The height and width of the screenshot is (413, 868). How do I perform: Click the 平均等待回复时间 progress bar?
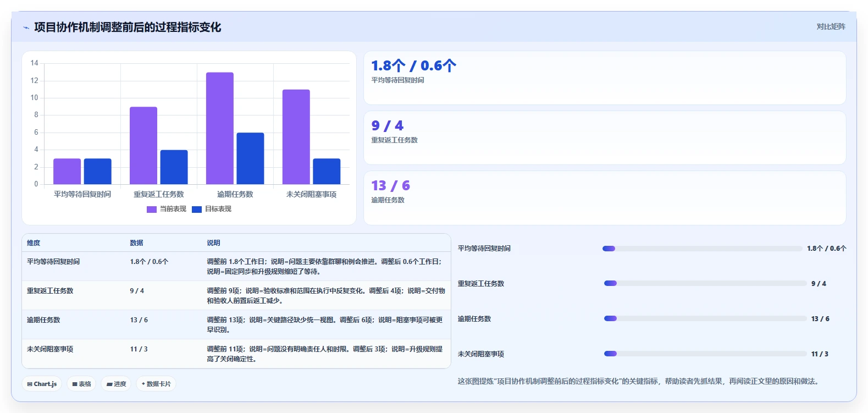pyautogui.click(x=702, y=249)
